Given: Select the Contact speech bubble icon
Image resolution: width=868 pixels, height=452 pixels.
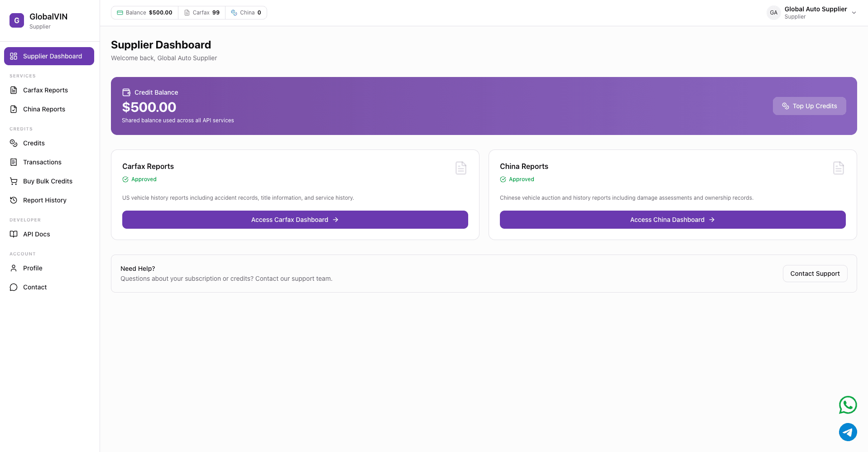Looking at the screenshot, I should click(x=13, y=287).
